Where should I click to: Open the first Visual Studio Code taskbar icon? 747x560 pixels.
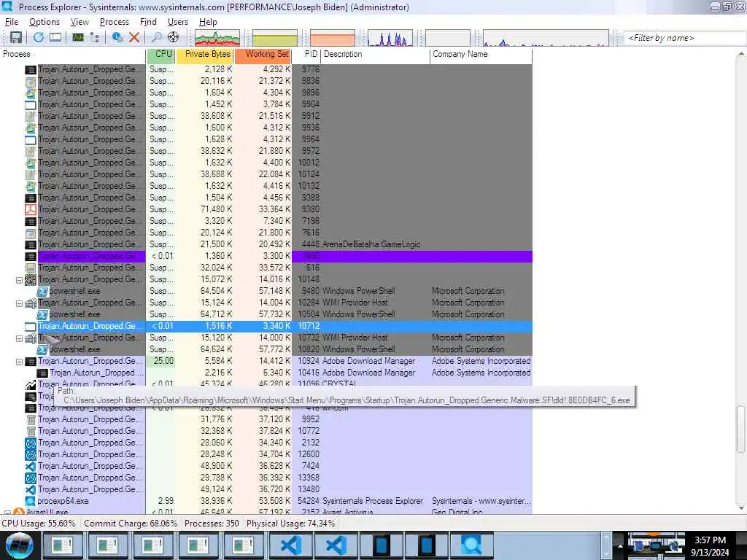pos(291,545)
